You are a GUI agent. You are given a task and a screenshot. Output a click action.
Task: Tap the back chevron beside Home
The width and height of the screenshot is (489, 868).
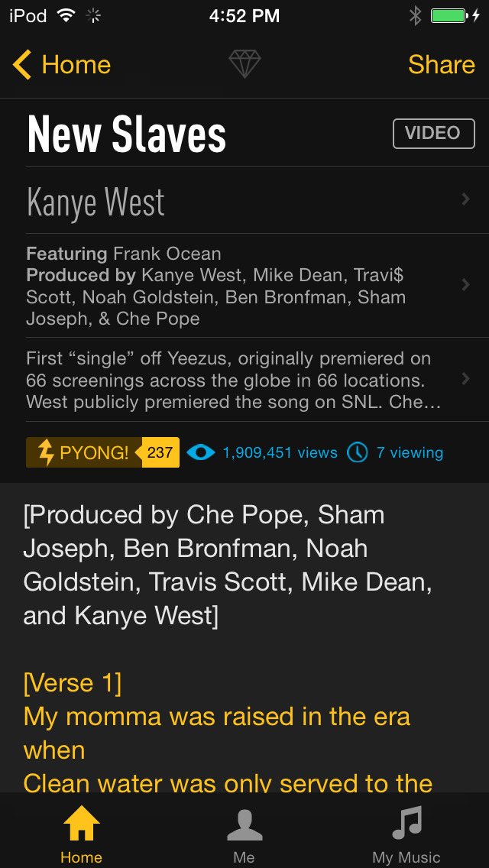click(21, 65)
